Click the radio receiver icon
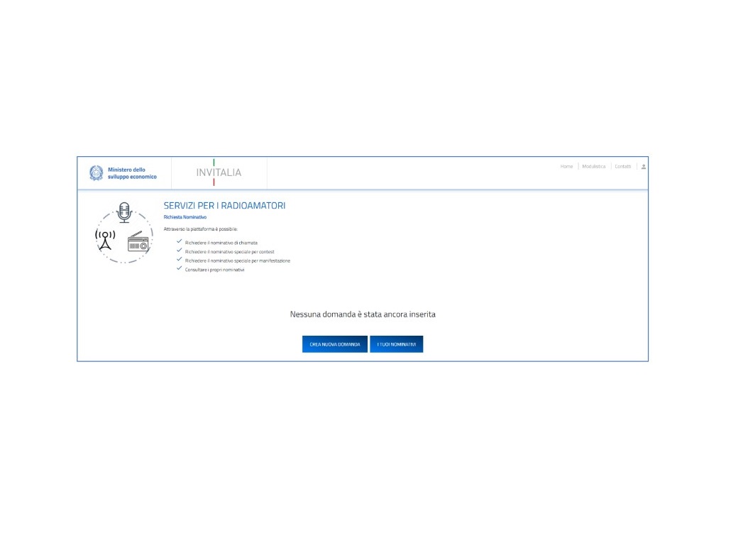The image size is (748, 560). click(138, 241)
